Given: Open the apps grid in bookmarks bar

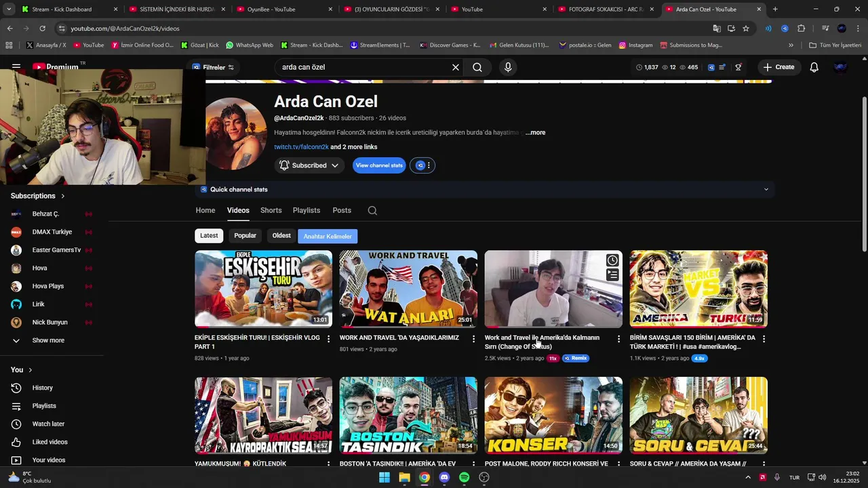Looking at the screenshot, I should click(x=9, y=45).
